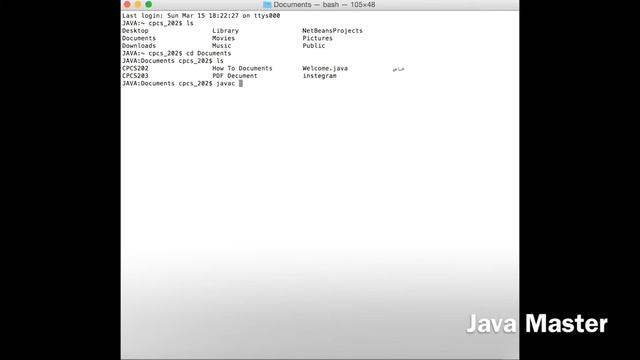Click the 'Last login' line in terminal
This screenshot has height=360, width=640.
pos(201,16)
